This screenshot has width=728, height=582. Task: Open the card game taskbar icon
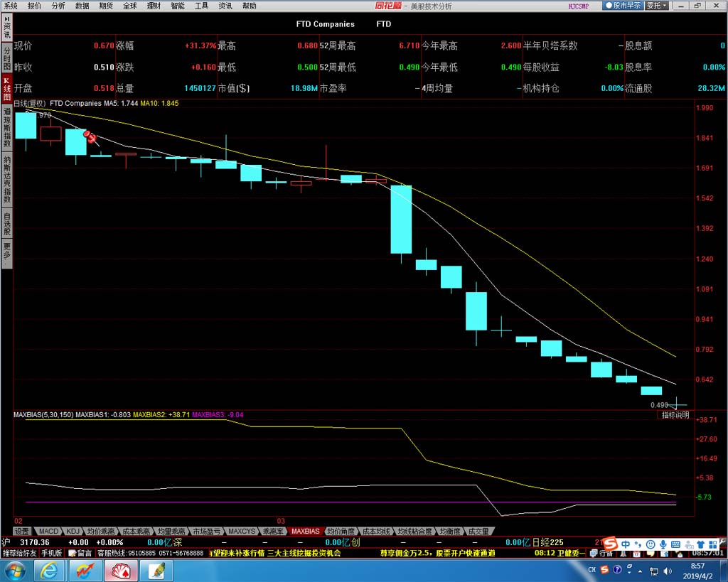(121, 571)
